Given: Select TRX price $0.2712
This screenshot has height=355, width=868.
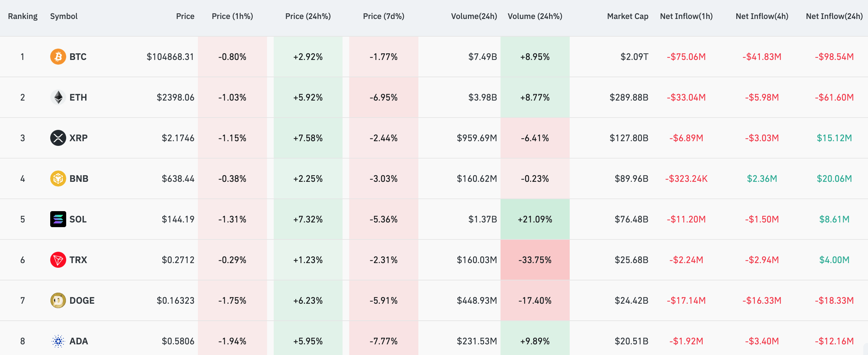Looking at the screenshot, I should tap(178, 260).
